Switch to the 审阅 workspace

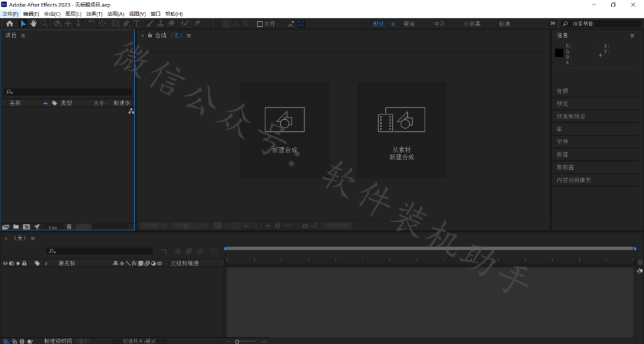[x=409, y=24]
